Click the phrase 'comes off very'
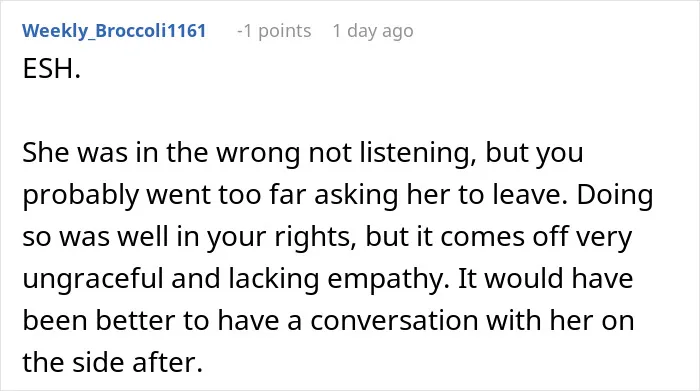The image size is (700, 391). tap(536, 237)
